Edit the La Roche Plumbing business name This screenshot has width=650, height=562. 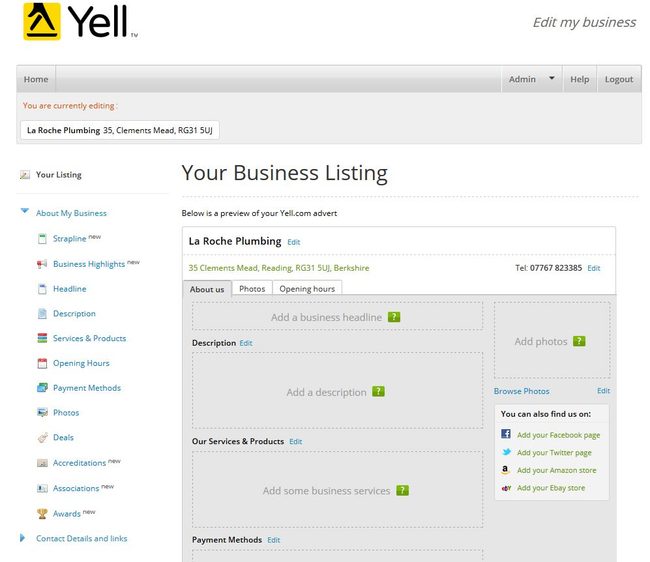[x=293, y=242]
